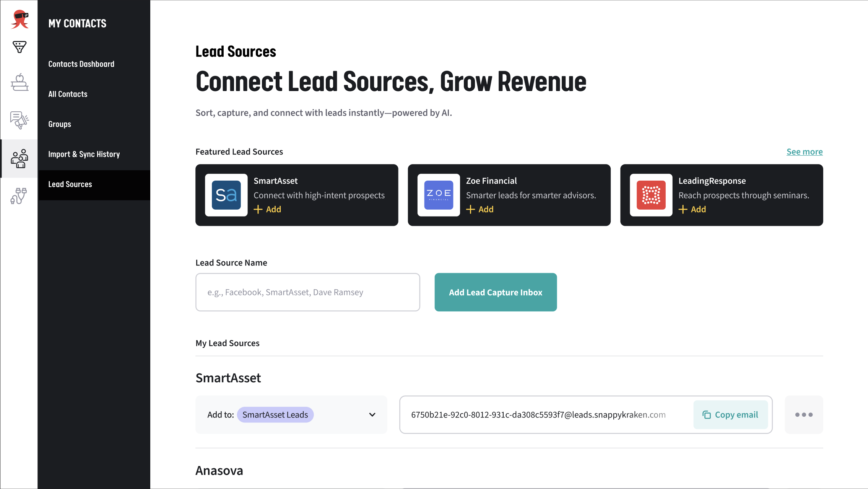Viewport: 868px width, 489px height.
Task: Add Zoe Financial lead source
Action: [x=480, y=209]
